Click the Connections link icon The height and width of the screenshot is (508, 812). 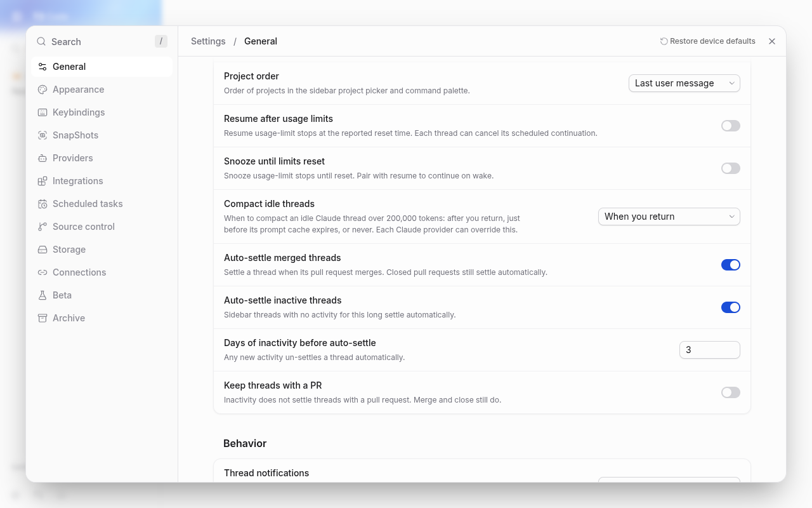[x=43, y=272]
